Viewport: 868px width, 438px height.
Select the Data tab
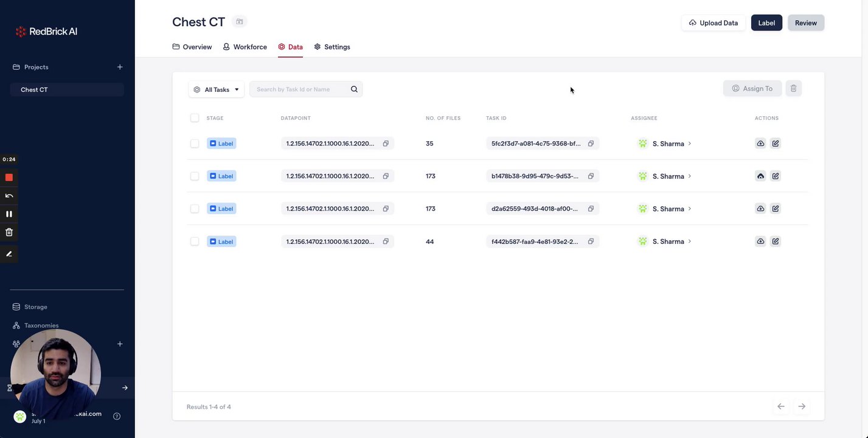coord(290,47)
